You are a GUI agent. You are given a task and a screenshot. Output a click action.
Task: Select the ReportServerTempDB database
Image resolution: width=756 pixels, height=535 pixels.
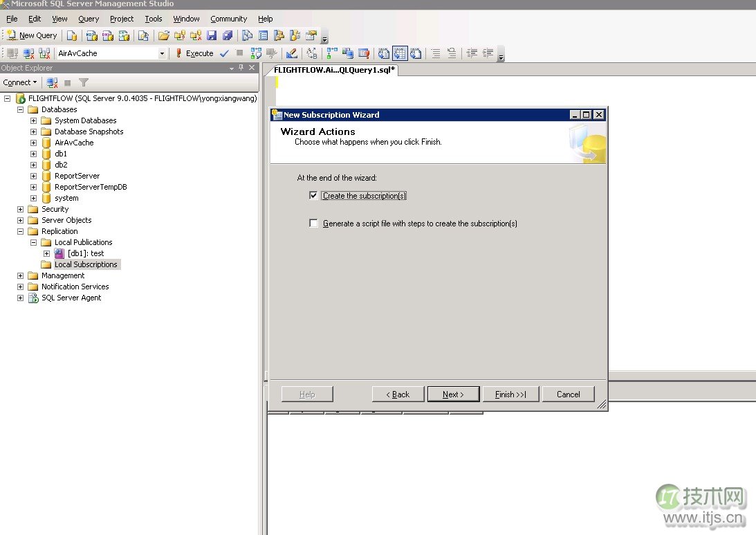[91, 187]
